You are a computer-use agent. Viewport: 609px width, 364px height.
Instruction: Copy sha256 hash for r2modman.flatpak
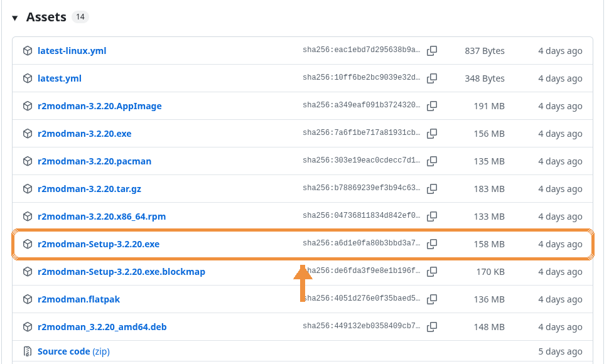(x=432, y=299)
